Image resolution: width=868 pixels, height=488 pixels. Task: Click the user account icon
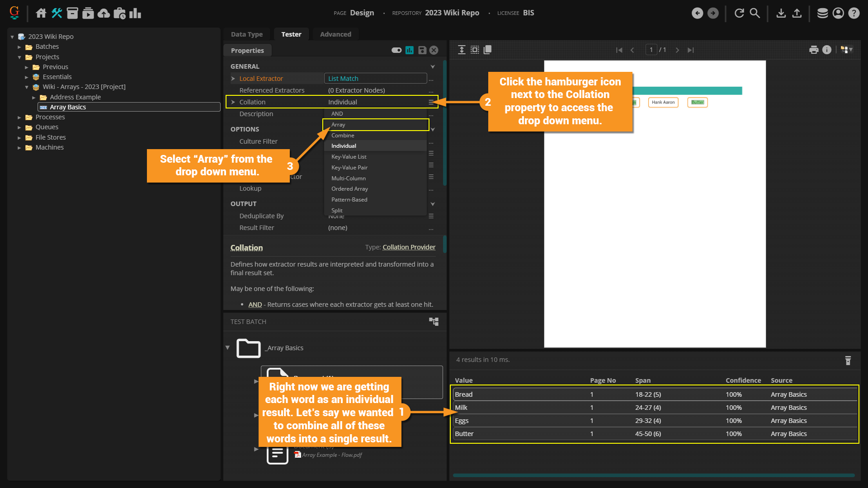click(838, 13)
